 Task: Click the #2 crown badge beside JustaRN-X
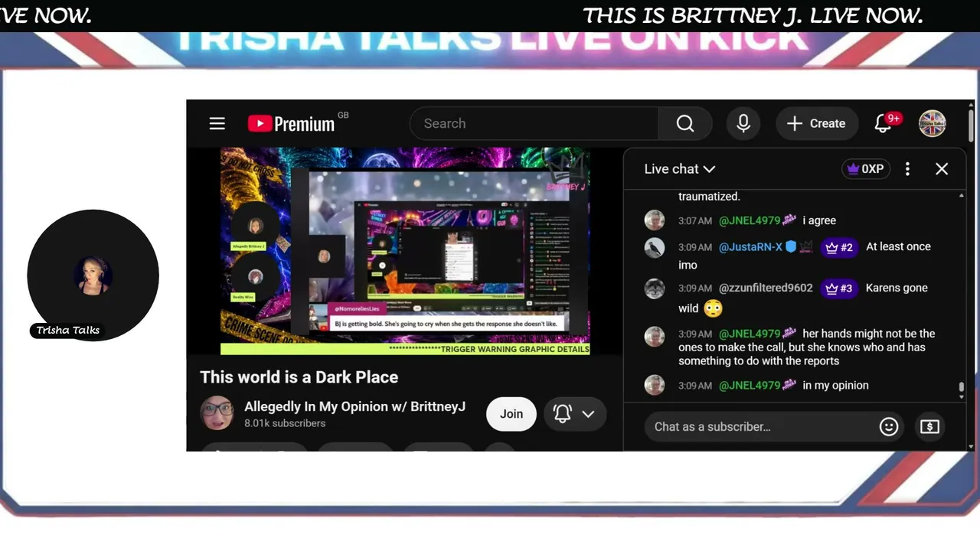(839, 247)
